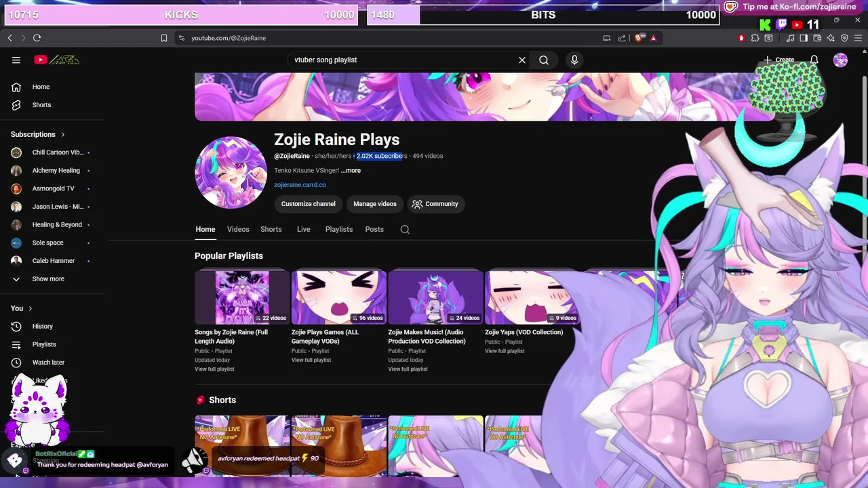This screenshot has width=868, height=488.
Task: Switch to the Live channel tab
Action: (304, 229)
